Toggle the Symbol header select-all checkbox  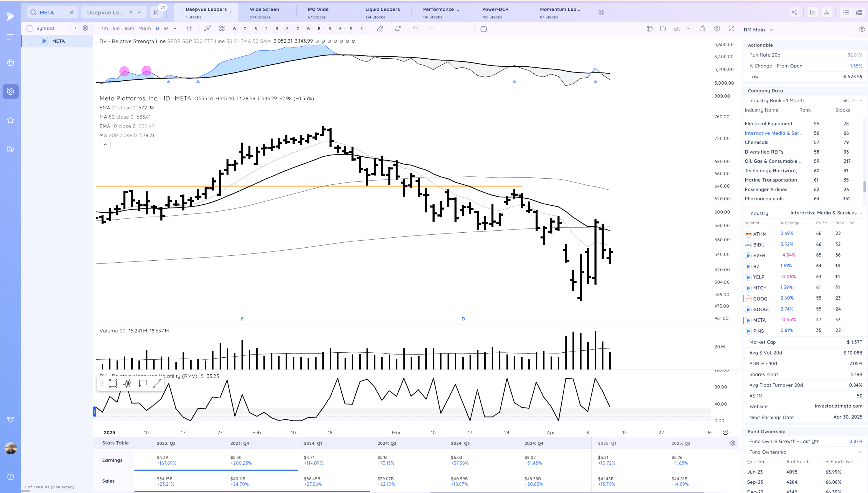(30, 28)
